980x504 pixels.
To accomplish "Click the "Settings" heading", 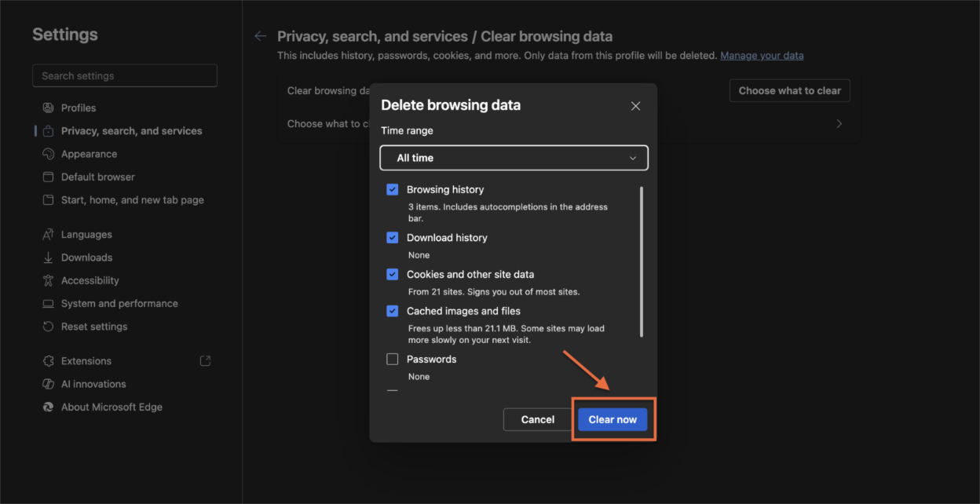I will click(65, 35).
